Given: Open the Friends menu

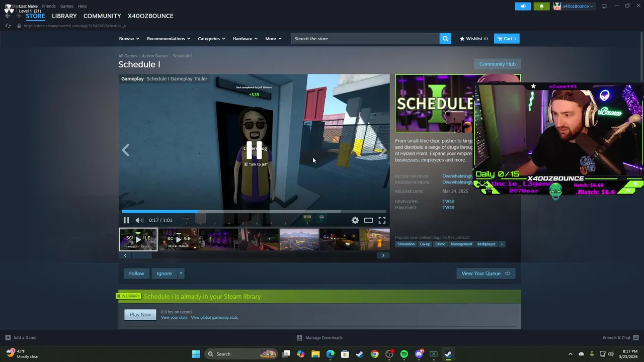Looking at the screenshot, I should tap(49, 6).
